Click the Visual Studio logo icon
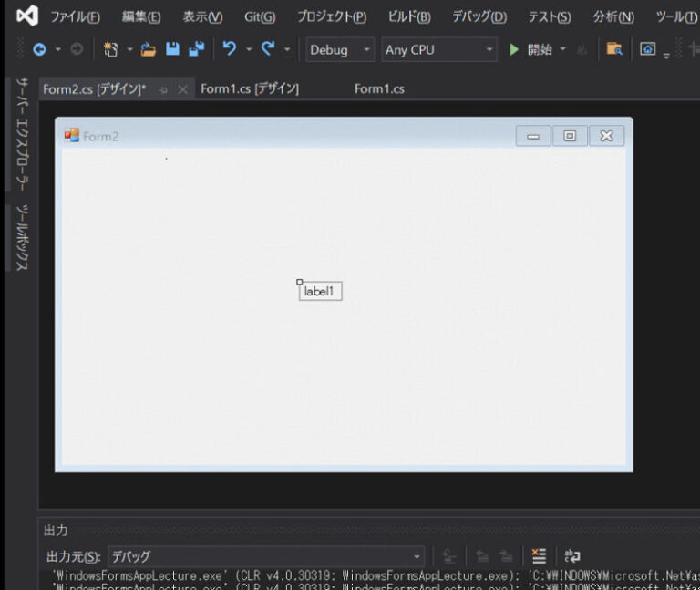 pyautogui.click(x=27, y=16)
